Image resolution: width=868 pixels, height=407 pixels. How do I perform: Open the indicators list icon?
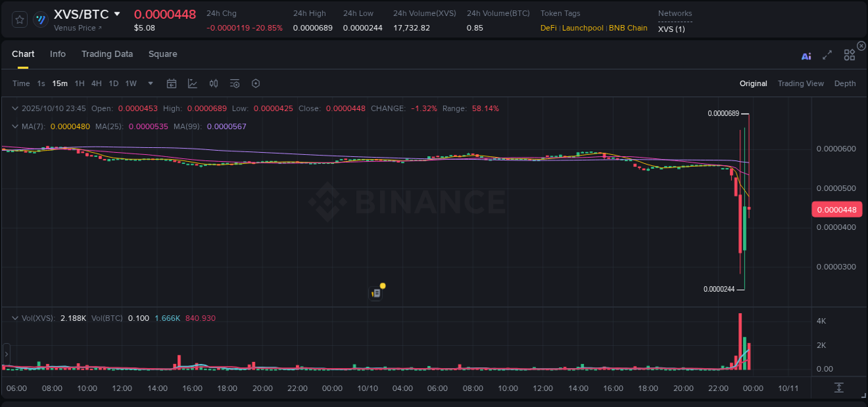pos(234,83)
